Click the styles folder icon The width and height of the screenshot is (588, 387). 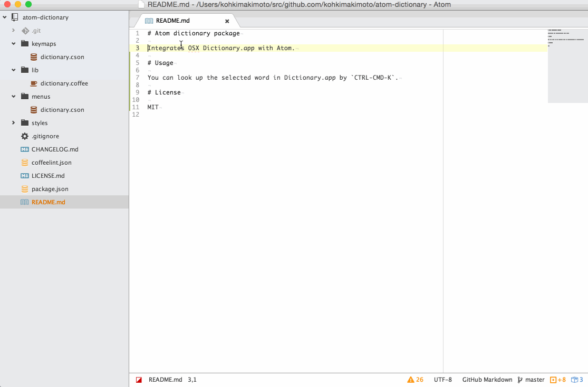25,122
